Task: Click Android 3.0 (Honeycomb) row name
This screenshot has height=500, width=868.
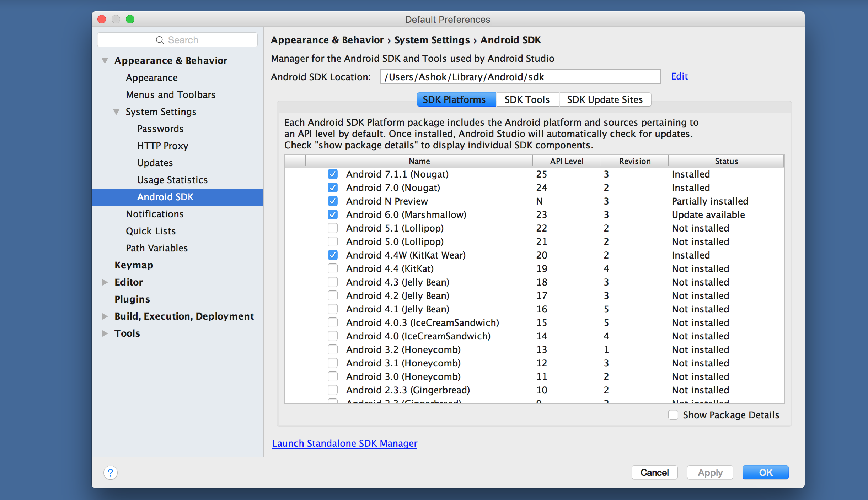Action: 403,377
